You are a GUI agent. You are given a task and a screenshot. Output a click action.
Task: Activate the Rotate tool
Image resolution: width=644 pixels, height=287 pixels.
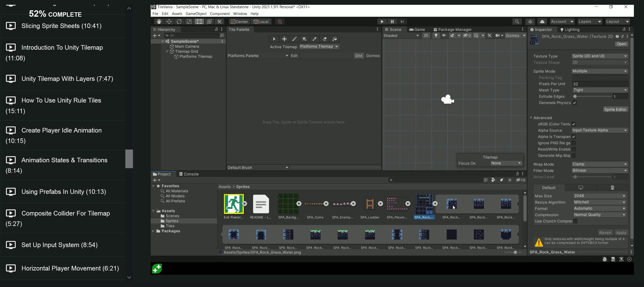pyautogui.click(x=179, y=21)
